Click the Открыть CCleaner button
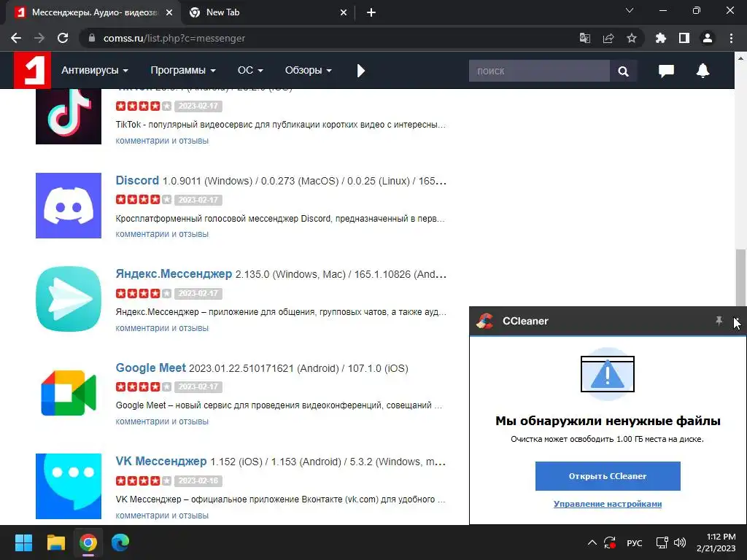The image size is (747, 560). 608,475
